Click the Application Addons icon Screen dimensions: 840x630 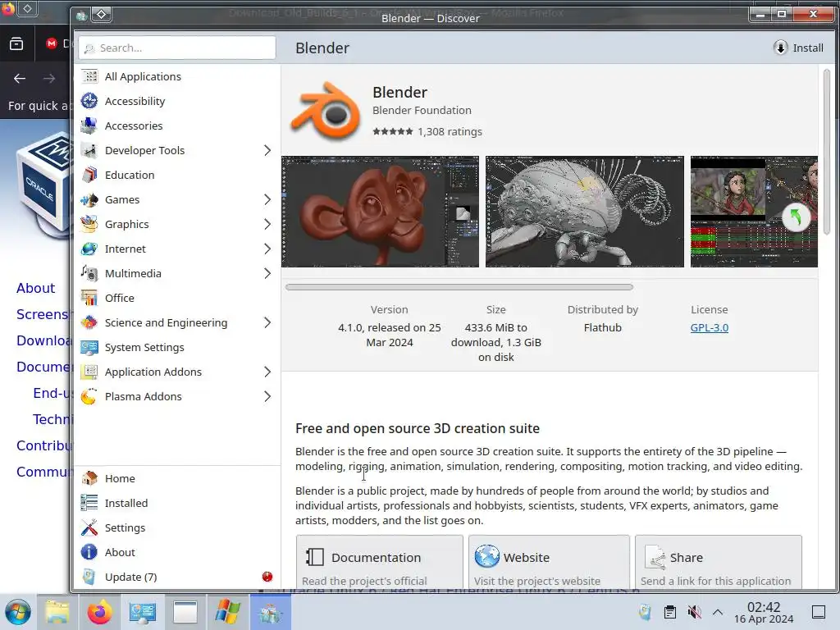[x=89, y=372]
